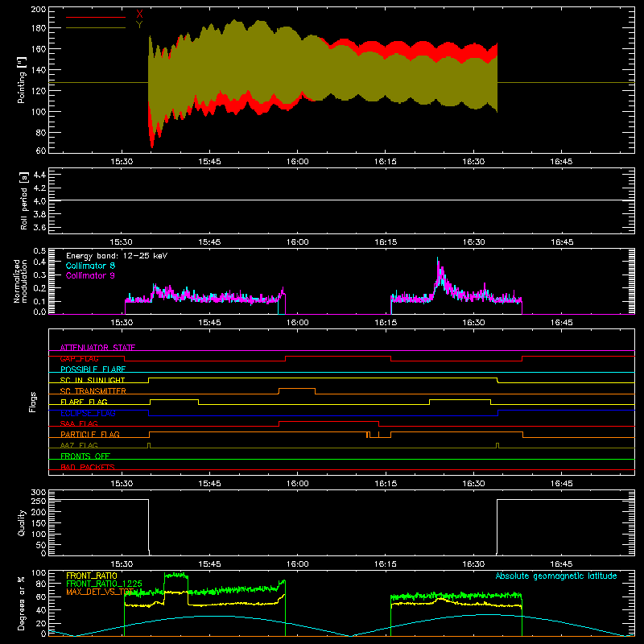Click the BAD_PACKETS flag label
Screen dimensions: 644x644
88,467
